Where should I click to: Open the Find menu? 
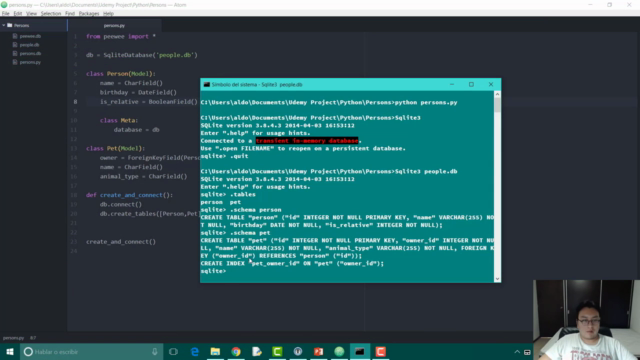[x=70, y=13]
